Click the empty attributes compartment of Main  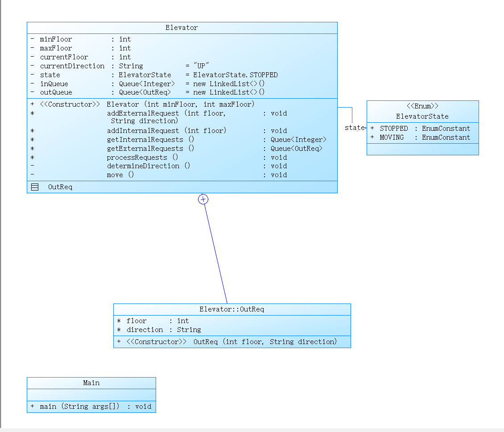pyautogui.click(x=91, y=395)
